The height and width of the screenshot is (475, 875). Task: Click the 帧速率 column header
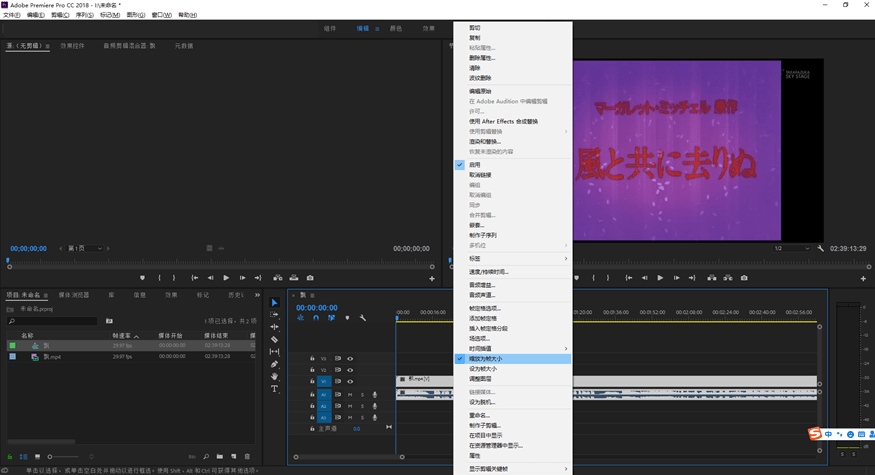pyautogui.click(x=121, y=335)
